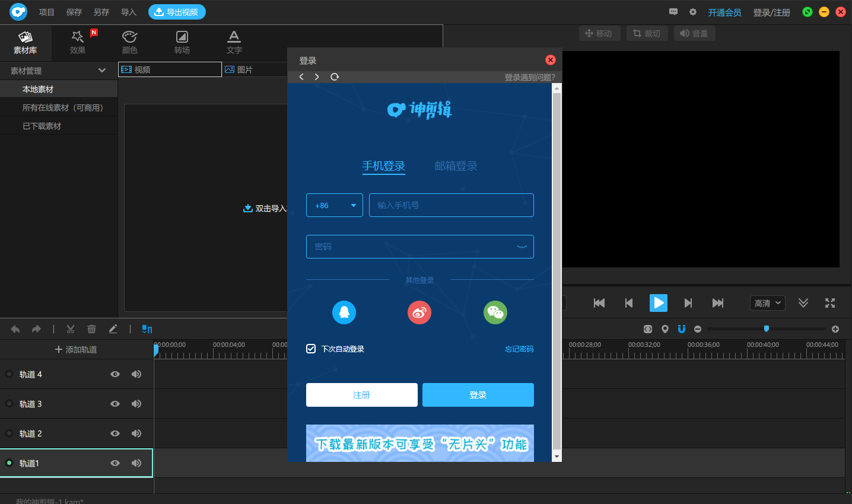Refresh the login page with reload icon

[x=335, y=77]
